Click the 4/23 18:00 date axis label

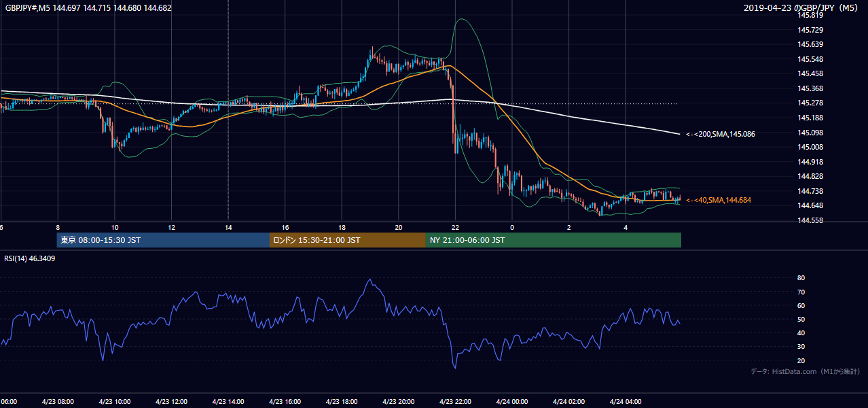342,402
